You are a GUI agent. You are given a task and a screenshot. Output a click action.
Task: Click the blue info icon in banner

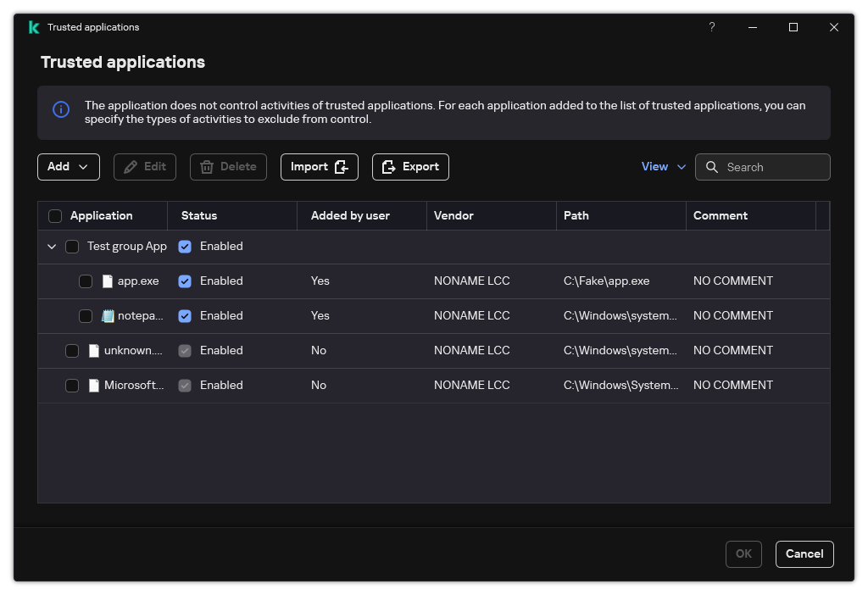(61, 109)
